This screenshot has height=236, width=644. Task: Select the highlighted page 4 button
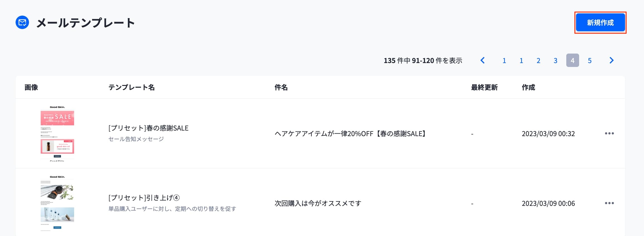[572, 61]
